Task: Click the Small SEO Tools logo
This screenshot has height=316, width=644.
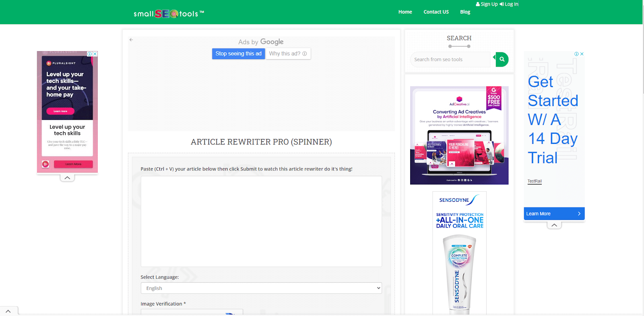Action: (x=169, y=14)
